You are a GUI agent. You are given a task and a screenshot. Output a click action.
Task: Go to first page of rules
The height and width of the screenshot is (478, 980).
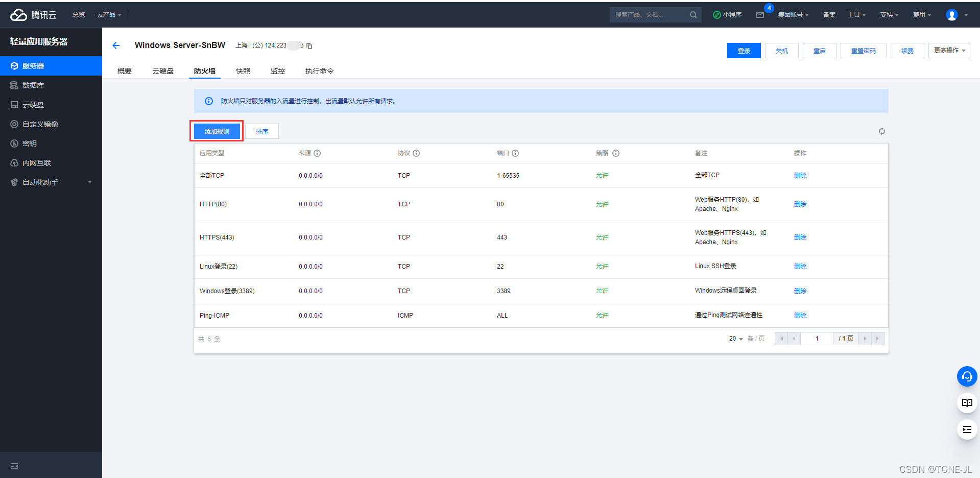point(781,339)
